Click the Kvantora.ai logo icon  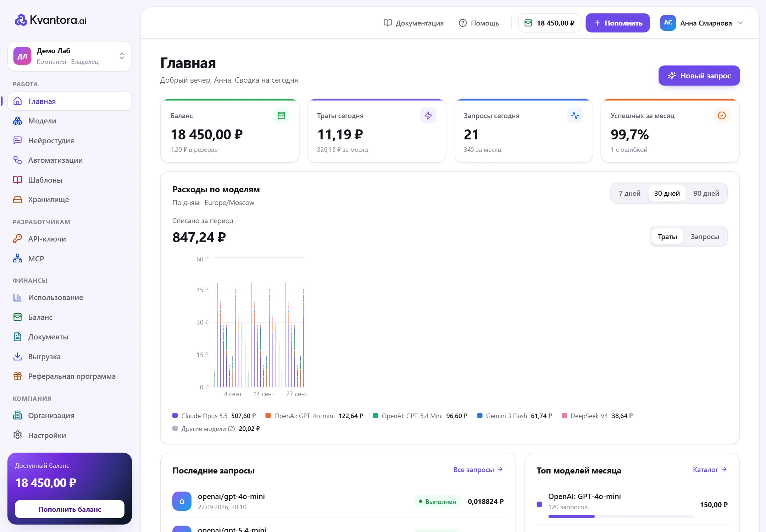(21, 20)
